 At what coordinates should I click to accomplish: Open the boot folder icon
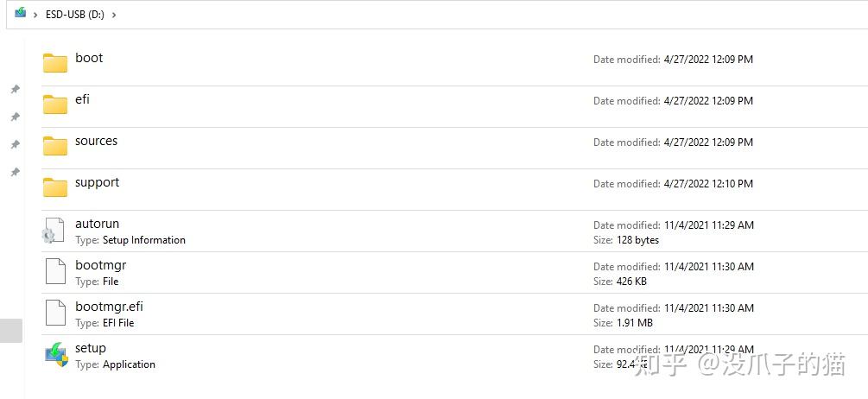pos(55,62)
